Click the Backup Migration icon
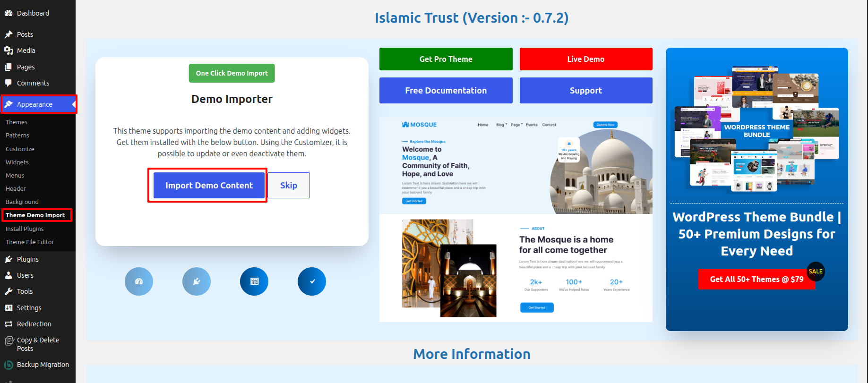868x383 pixels. click(x=9, y=365)
